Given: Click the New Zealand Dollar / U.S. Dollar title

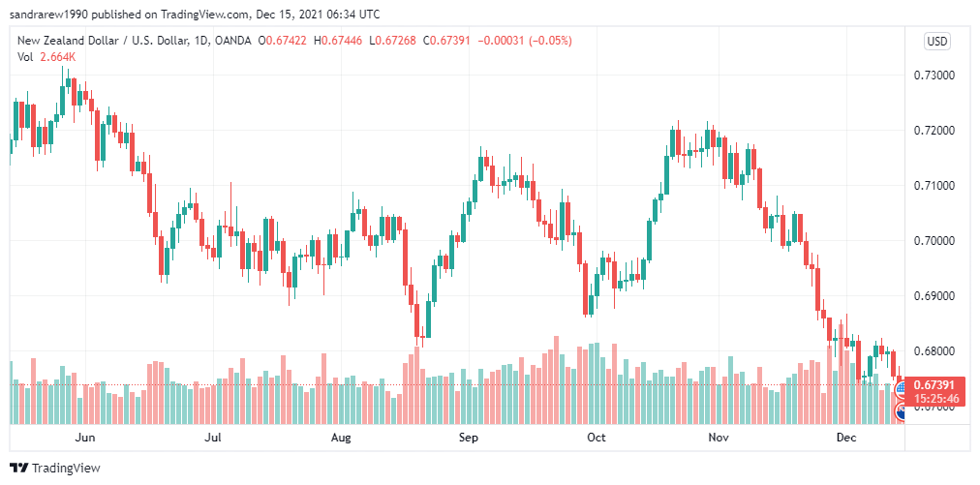Looking at the screenshot, I should point(103,42).
